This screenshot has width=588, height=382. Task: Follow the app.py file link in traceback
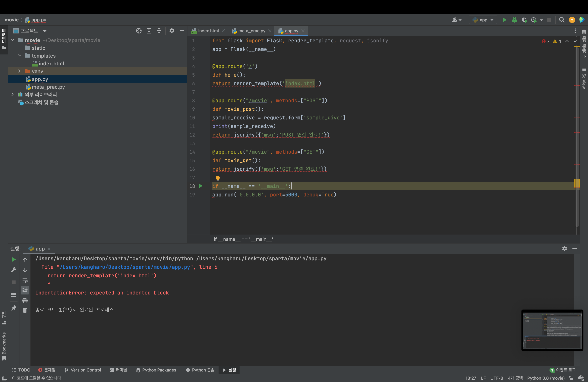[x=125, y=267]
